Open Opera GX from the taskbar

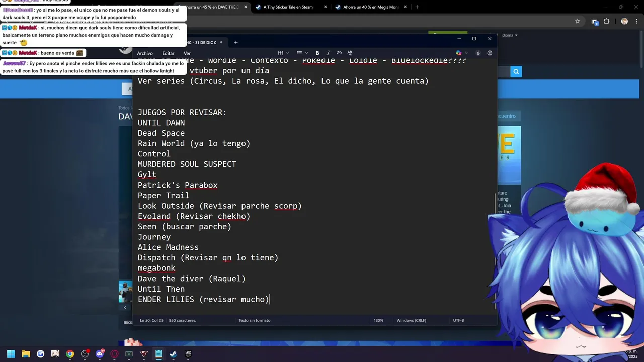point(114,354)
